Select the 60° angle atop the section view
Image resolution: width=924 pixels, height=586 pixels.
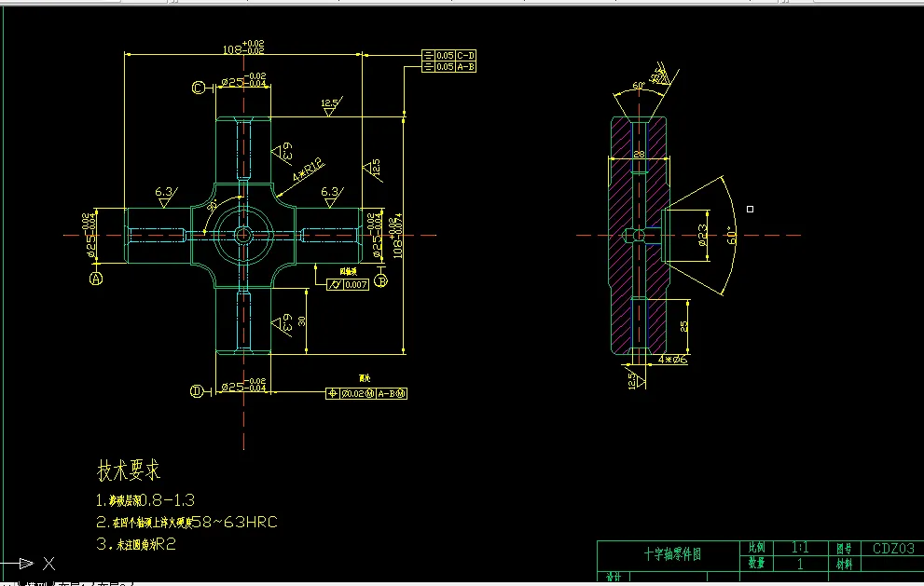639,86
